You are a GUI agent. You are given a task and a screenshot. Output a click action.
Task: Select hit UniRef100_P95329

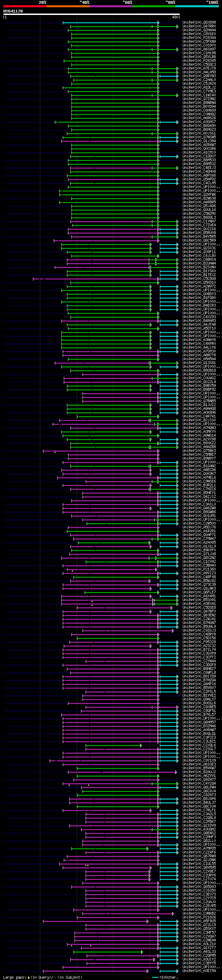tap(199, 642)
